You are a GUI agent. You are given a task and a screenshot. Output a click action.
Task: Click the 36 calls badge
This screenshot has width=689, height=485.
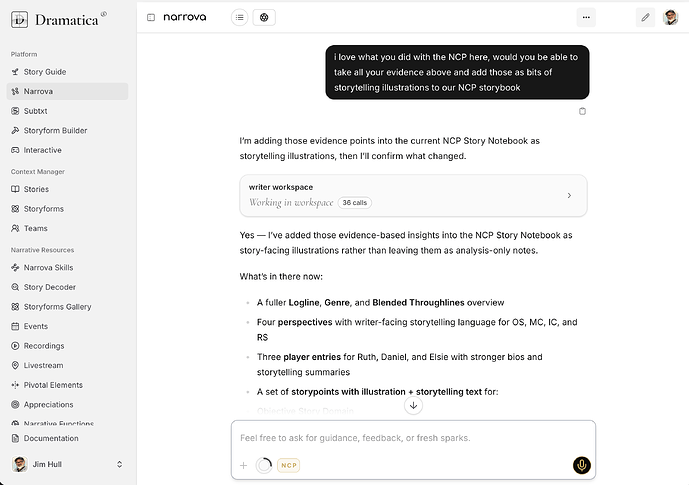355,203
